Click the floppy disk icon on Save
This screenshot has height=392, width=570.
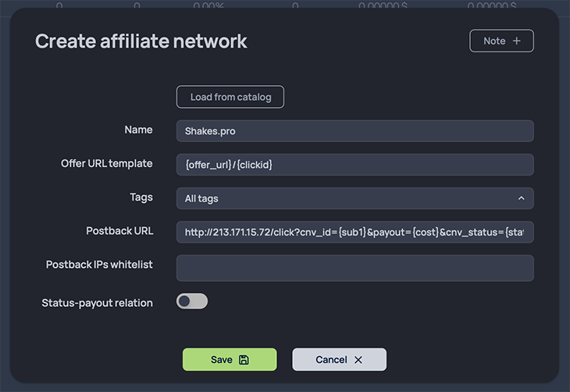pyautogui.click(x=244, y=360)
